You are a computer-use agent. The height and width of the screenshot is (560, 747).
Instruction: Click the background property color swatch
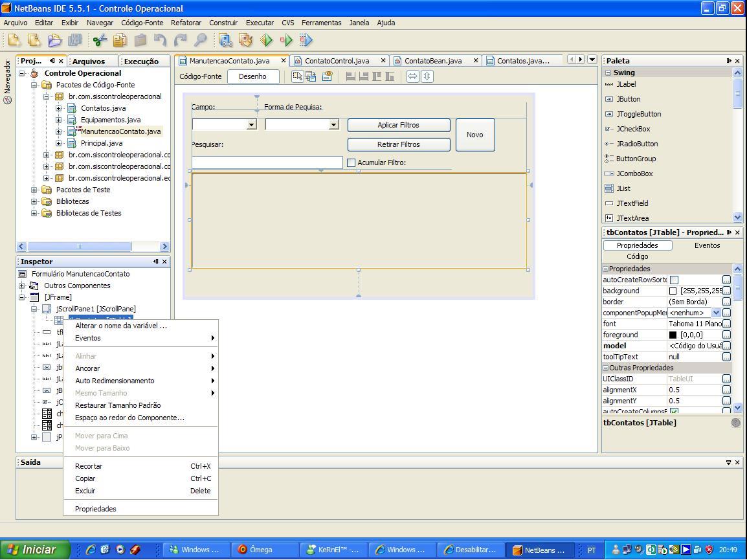coord(673,291)
